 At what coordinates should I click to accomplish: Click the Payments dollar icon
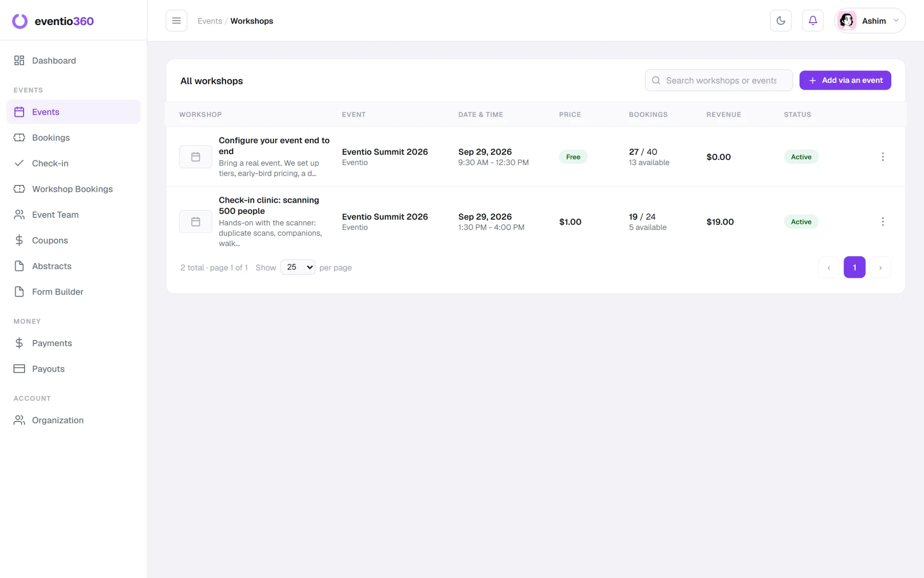click(x=19, y=343)
